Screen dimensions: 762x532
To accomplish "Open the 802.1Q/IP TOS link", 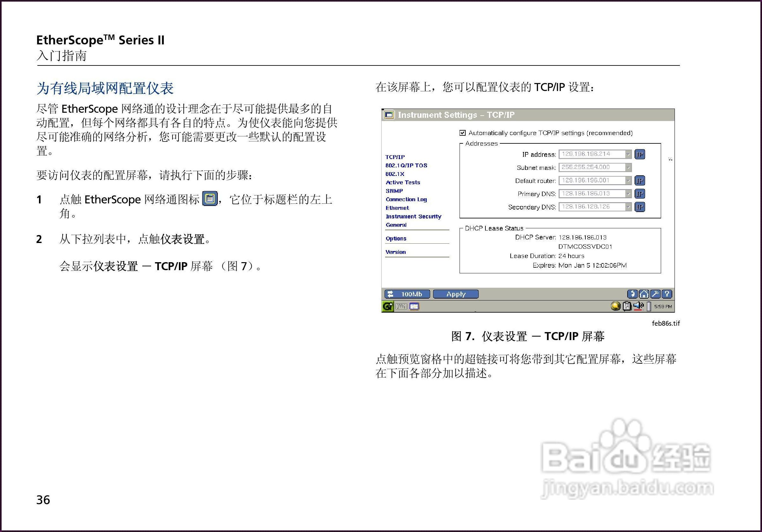I will click(406, 165).
